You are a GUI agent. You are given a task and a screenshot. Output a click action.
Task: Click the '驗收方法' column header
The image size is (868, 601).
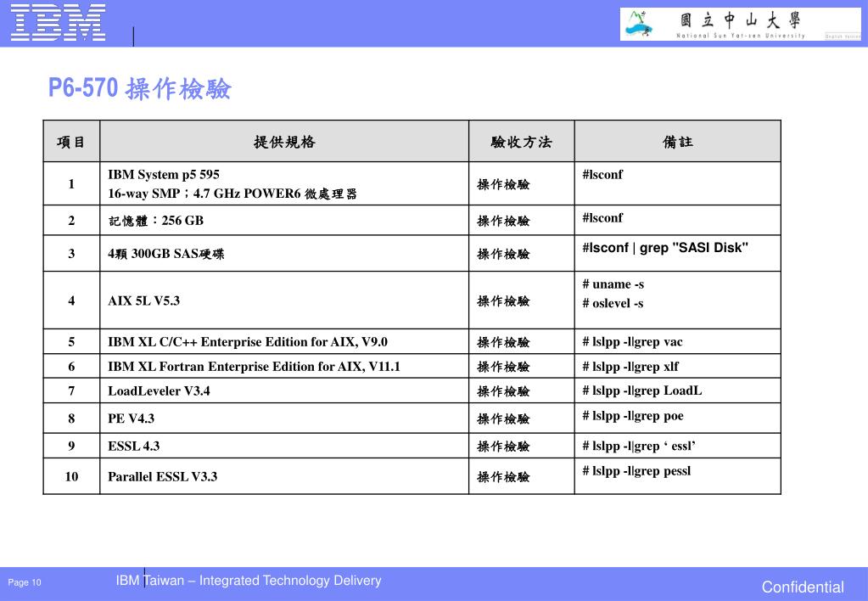[x=522, y=142]
